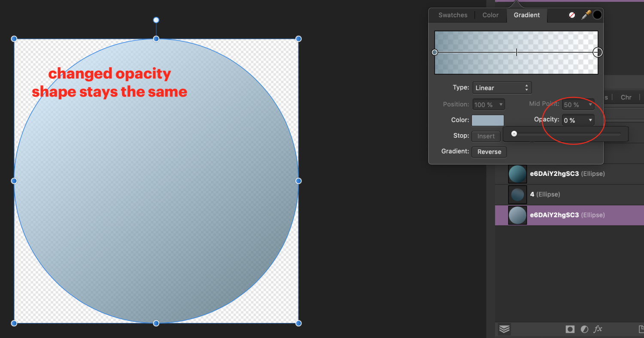The image size is (644, 338).
Task: Switch to the Color tab
Action: (490, 15)
